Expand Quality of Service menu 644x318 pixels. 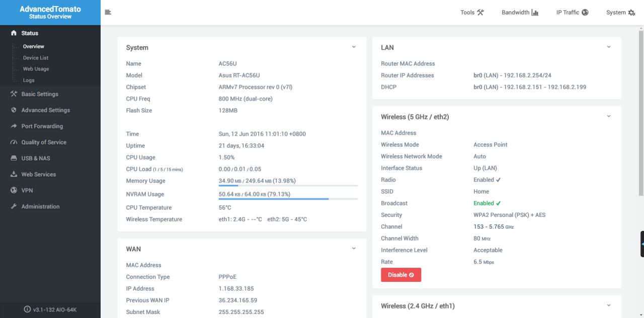(44, 142)
